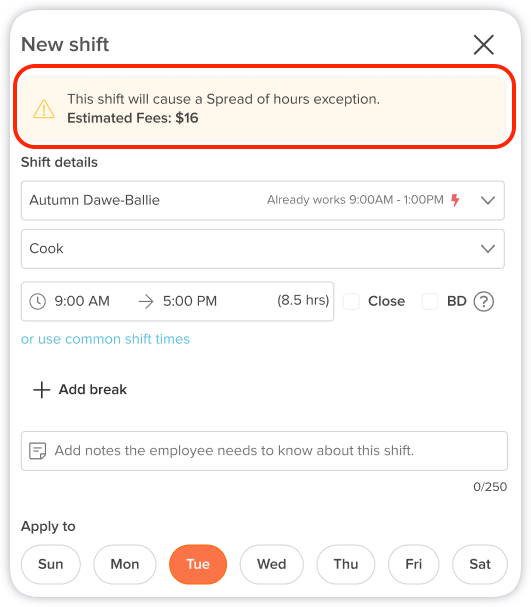The image size is (531, 607).
Task: Toggle Tue day selection off
Action: (198, 564)
